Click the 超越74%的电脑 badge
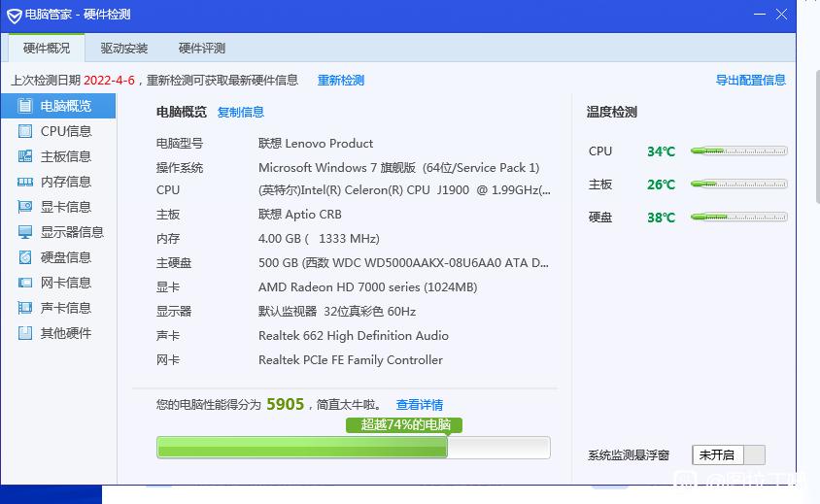This screenshot has width=820, height=504. (404, 424)
